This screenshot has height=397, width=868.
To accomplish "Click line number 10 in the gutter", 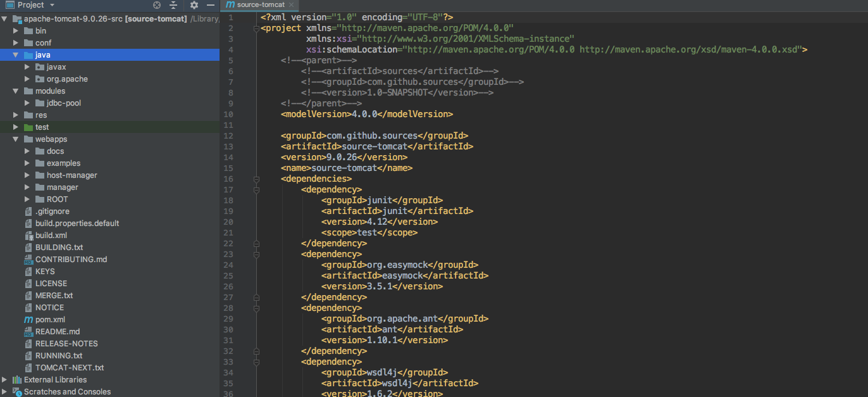I will point(228,114).
